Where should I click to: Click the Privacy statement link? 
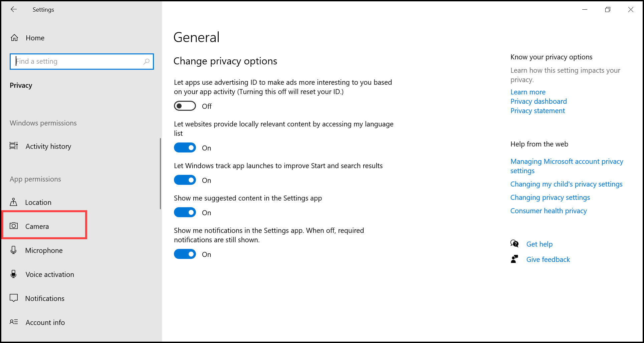[x=537, y=111]
